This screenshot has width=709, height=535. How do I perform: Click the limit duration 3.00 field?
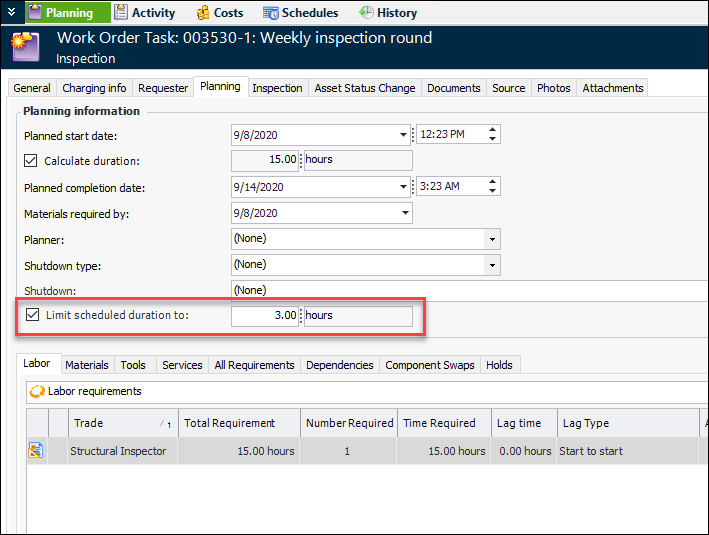[265, 315]
